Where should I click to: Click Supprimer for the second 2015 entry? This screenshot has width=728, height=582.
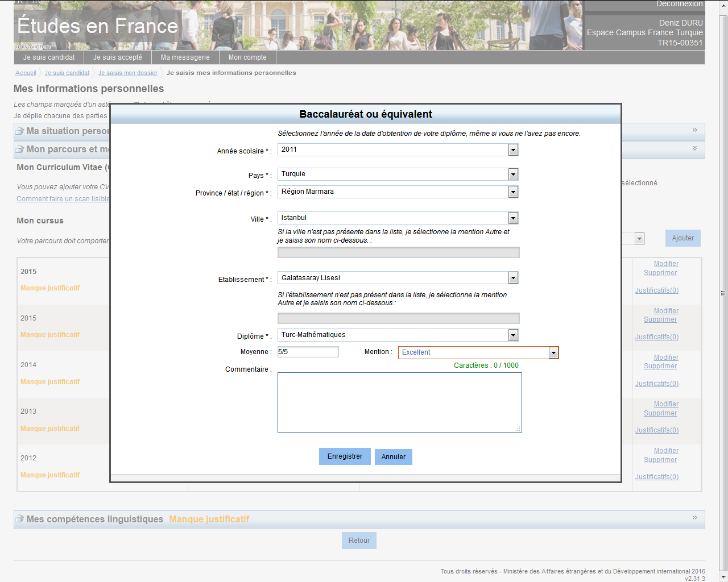click(x=660, y=319)
